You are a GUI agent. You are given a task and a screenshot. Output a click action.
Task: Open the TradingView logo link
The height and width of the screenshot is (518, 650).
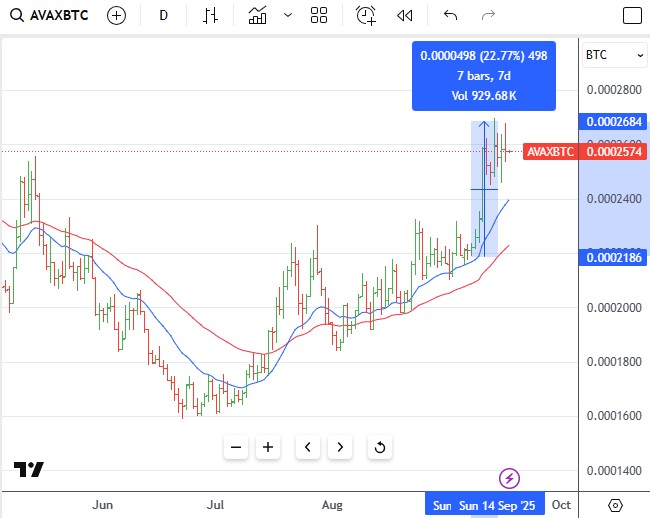29,470
